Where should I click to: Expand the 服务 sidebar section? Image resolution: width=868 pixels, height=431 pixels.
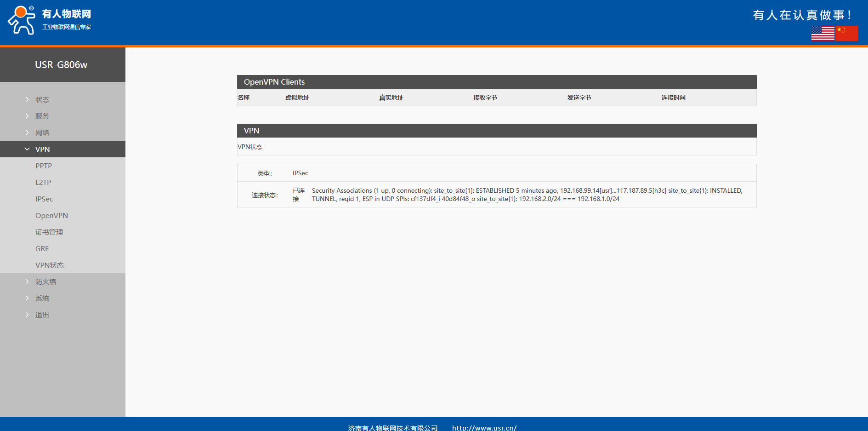(42, 116)
